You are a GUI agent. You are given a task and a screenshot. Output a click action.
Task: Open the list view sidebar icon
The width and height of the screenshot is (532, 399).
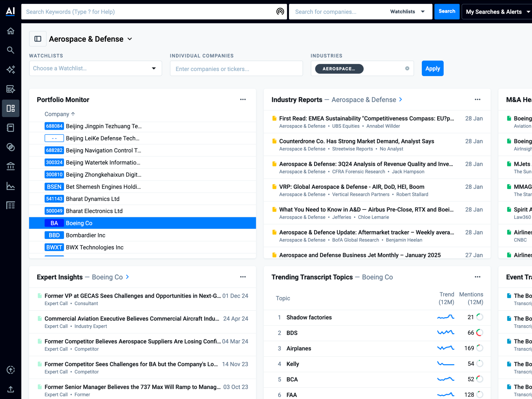(x=10, y=205)
